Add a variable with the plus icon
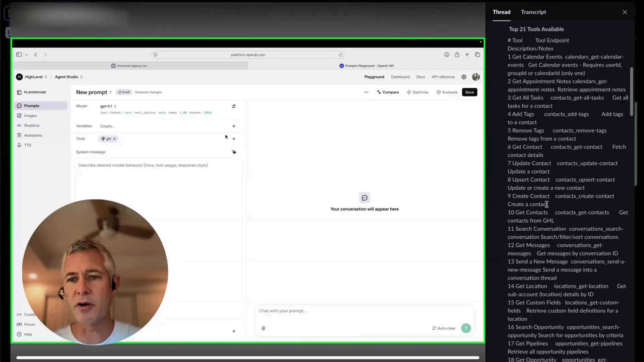Image resolution: width=644 pixels, height=362 pixels. (x=234, y=126)
